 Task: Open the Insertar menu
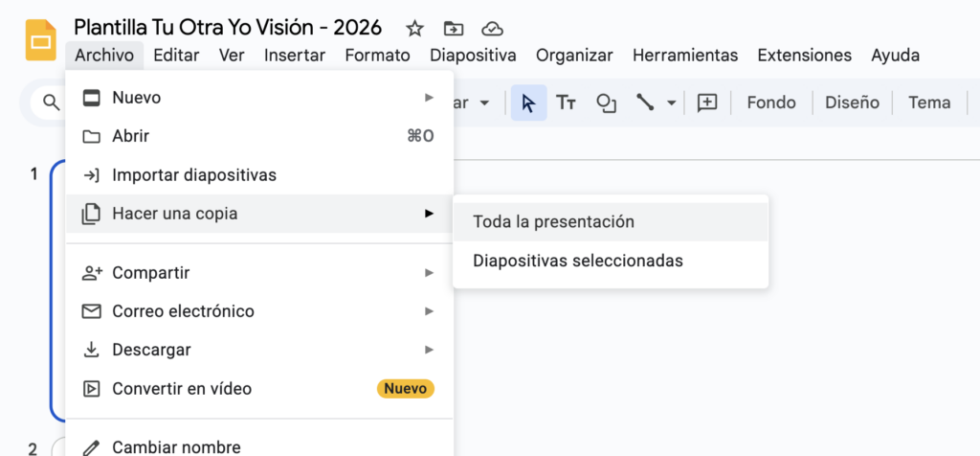[x=295, y=56]
